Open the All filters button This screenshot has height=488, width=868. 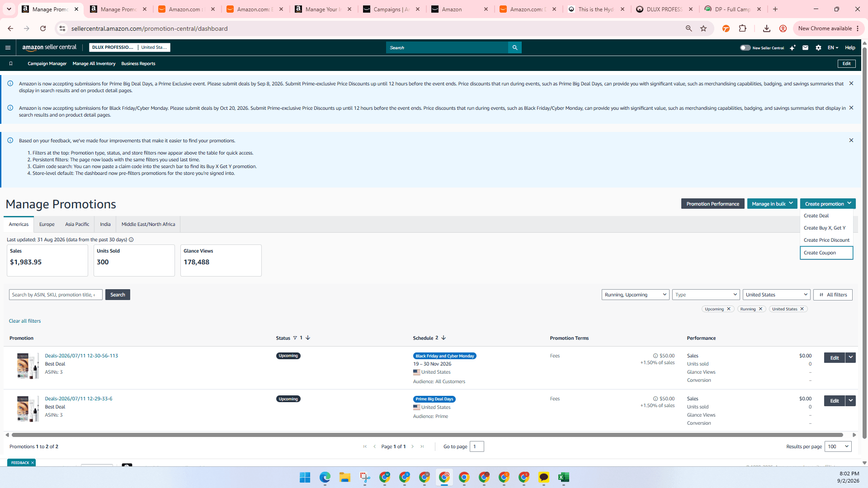click(833, 295)
